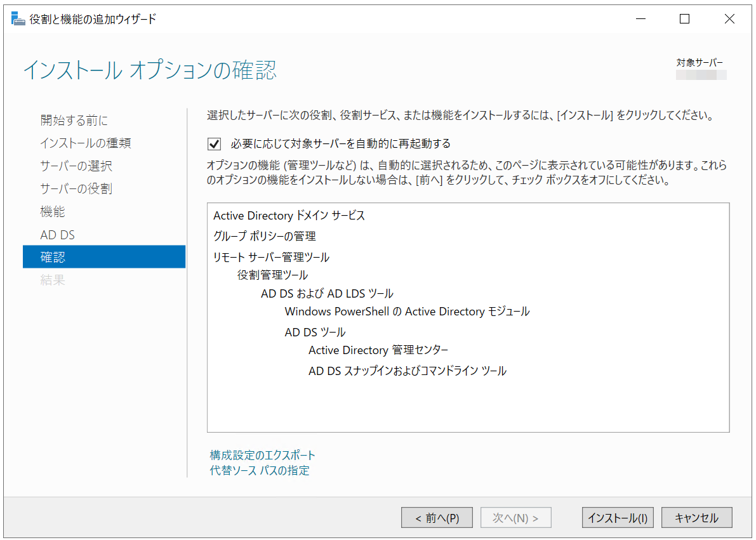The width and height of the screenshot is (756, 540).
Task: Select the highlighted 確認 step
Action: pos(104,256)
